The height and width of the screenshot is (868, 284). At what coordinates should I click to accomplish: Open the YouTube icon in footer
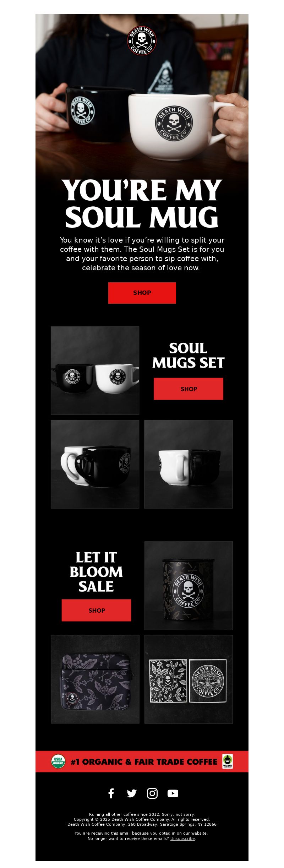pyautogui.click(x=173, y=793)
